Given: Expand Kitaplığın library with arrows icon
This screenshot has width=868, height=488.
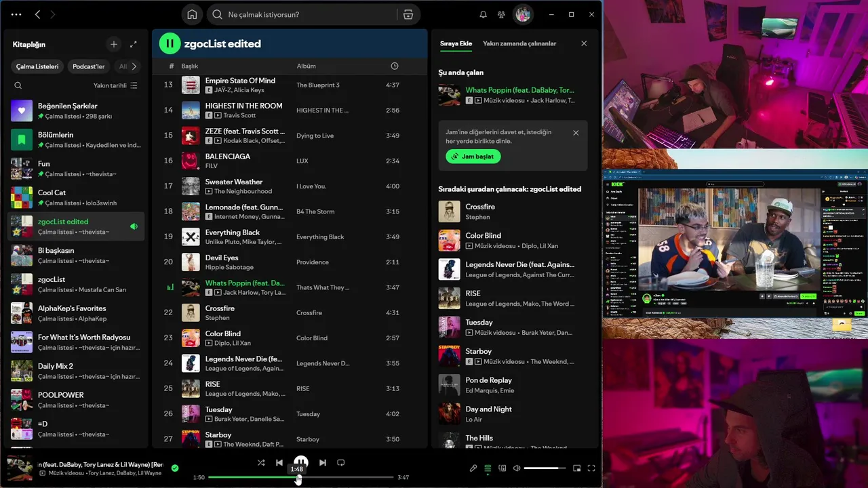Looking at the screenshot, I should click(133, 44).
